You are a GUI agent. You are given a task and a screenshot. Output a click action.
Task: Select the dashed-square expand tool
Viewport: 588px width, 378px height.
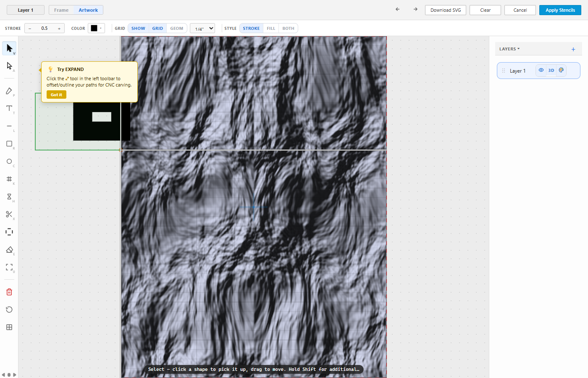point(9,232)
